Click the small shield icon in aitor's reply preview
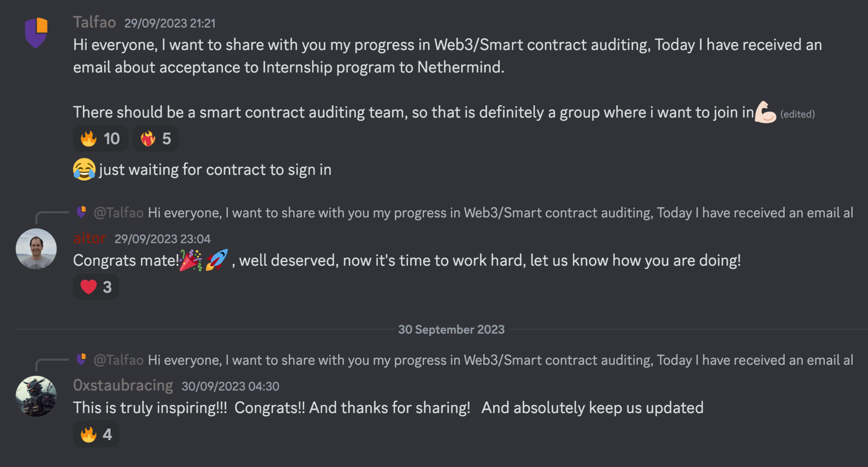Screen dimensions: 868x467 click(81, 212)
